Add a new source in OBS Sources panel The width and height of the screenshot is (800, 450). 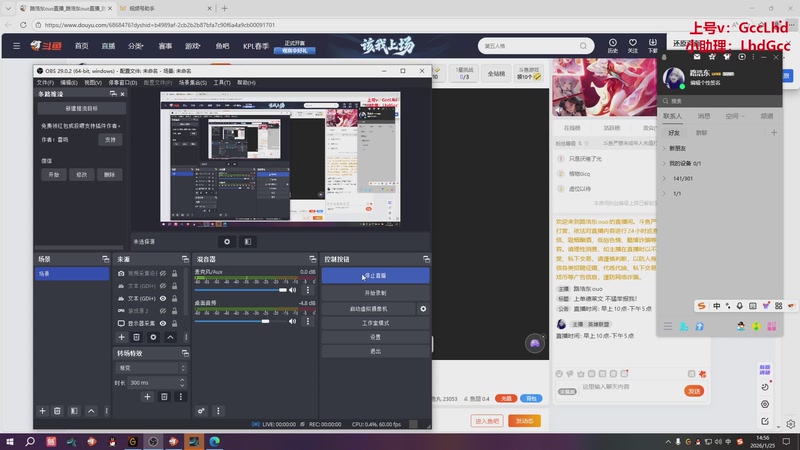[x=121, y=337]
